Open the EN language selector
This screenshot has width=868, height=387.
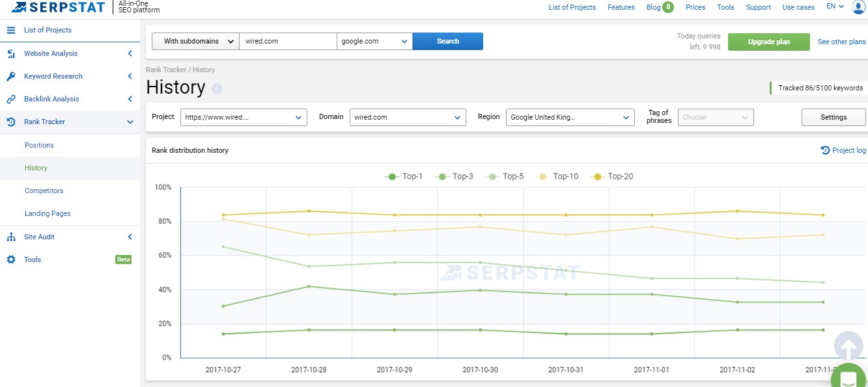pyautogui.click(x=835, y=7)
